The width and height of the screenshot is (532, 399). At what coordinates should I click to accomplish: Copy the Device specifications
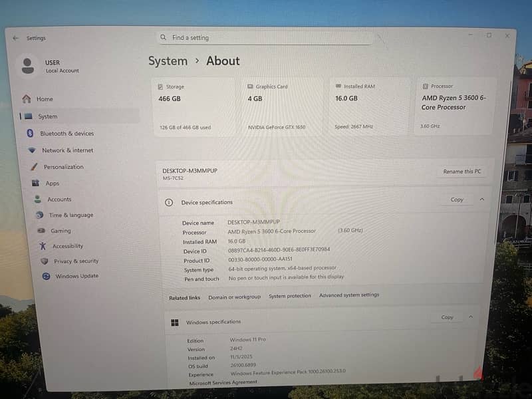(457, 199)
